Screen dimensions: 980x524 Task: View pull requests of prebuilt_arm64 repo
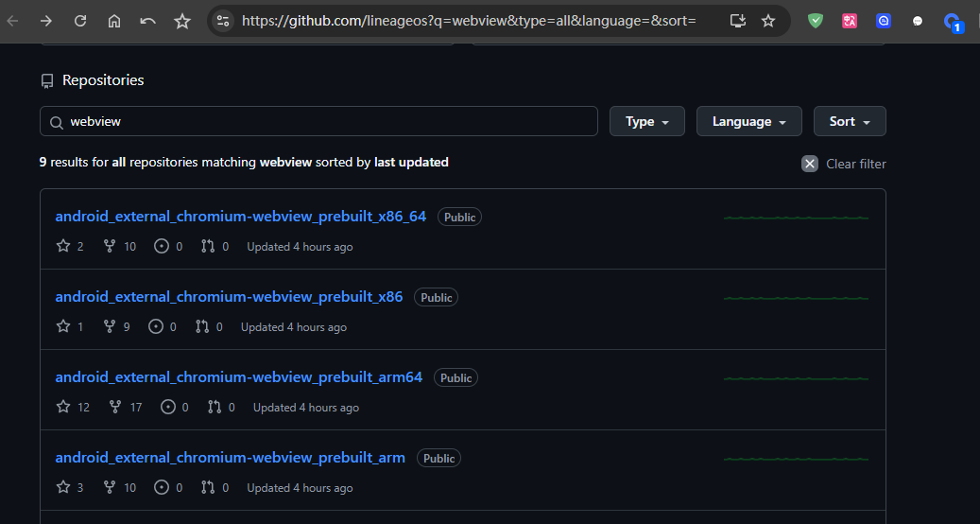[x=221, y=407]
